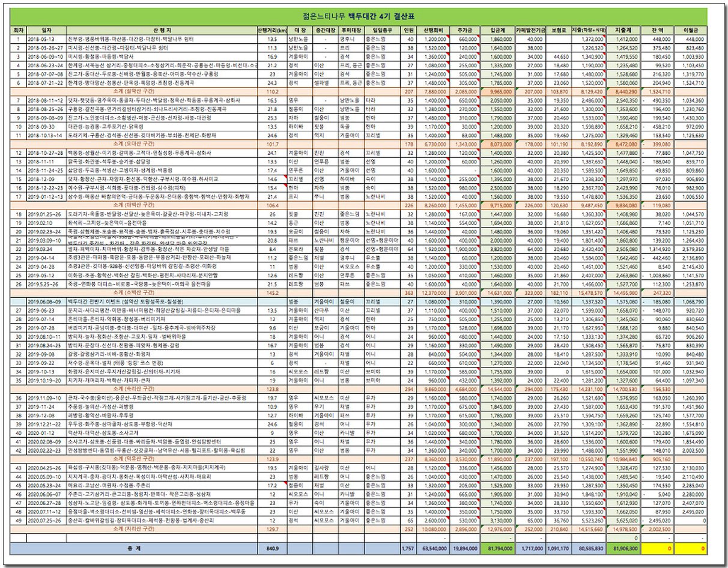Image resolution: width=728 pixels, height=568 pixels.
Task: Click grand total '1,717,000'
Action: 533,548
